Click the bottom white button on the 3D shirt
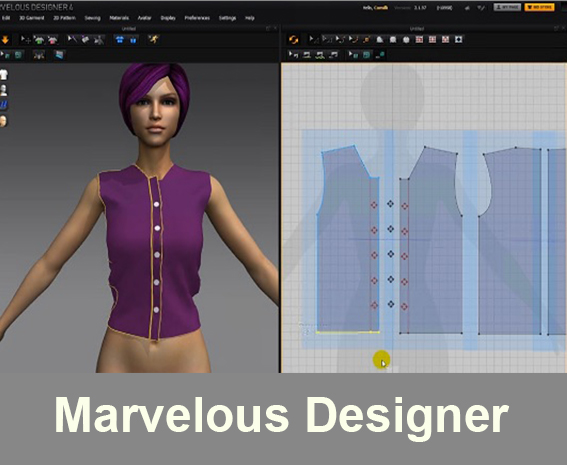The height and width of the screenshot is (465, 567). (157, 310)
